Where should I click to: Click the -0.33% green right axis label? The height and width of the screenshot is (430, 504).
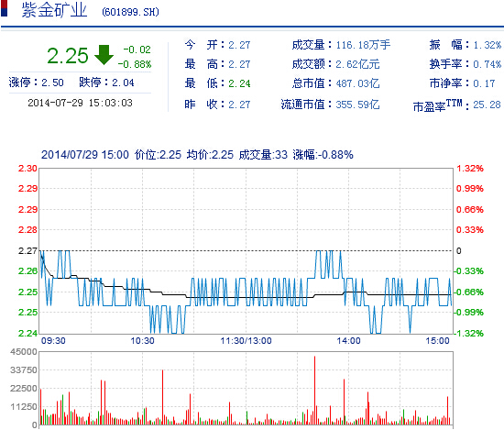(468, 271)
